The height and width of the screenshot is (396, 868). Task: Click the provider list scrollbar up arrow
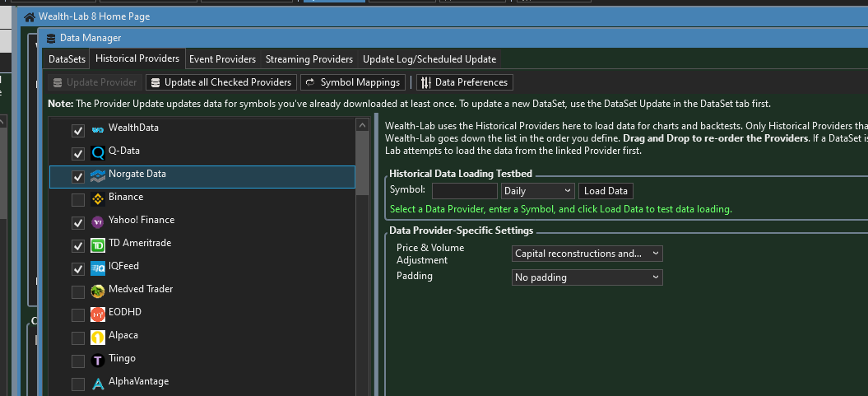click(363, 124)
